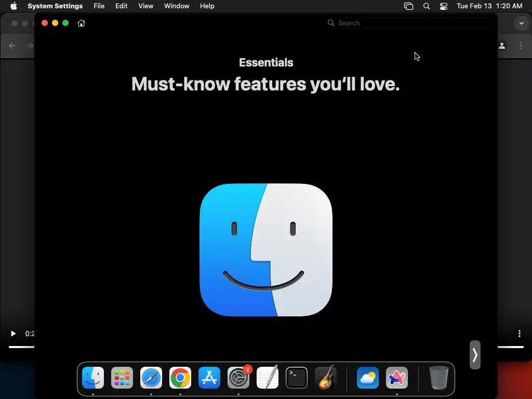This screenshot has width=532, height=399.
Task: Open Control Center in the menu bar
Action: 444,6
